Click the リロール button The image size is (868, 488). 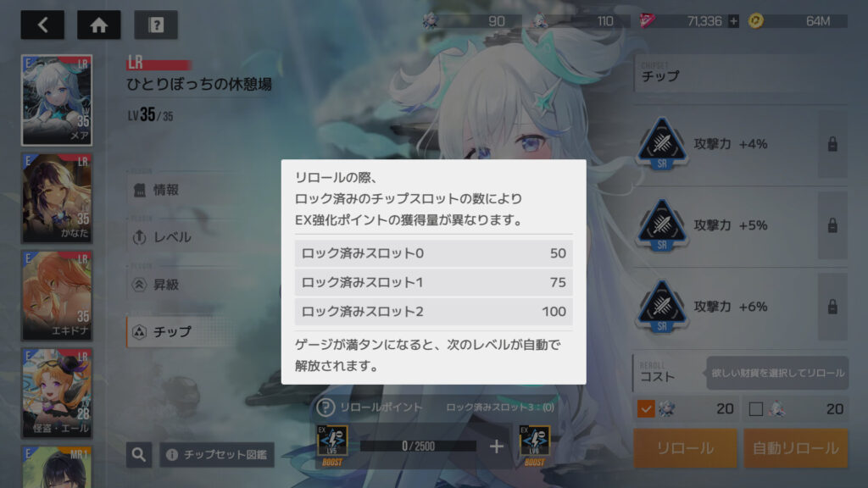pyautogui.click(x=685, y=448)
